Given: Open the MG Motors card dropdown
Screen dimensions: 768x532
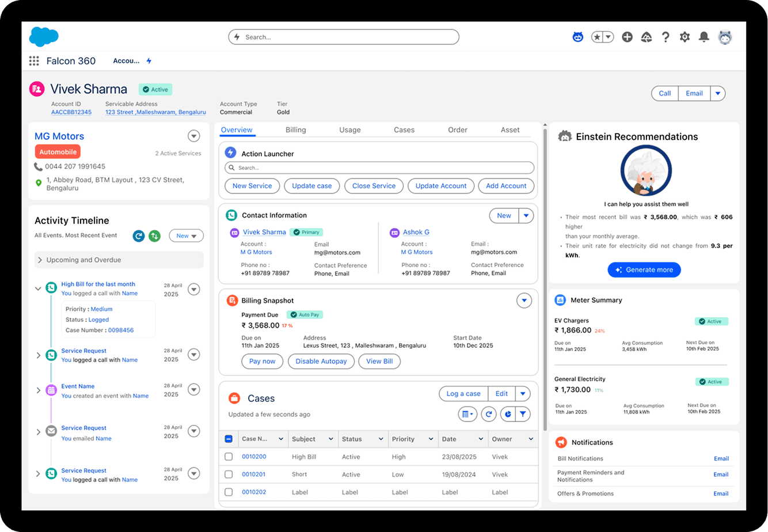Looking at the screenshot, I should 194,136.
